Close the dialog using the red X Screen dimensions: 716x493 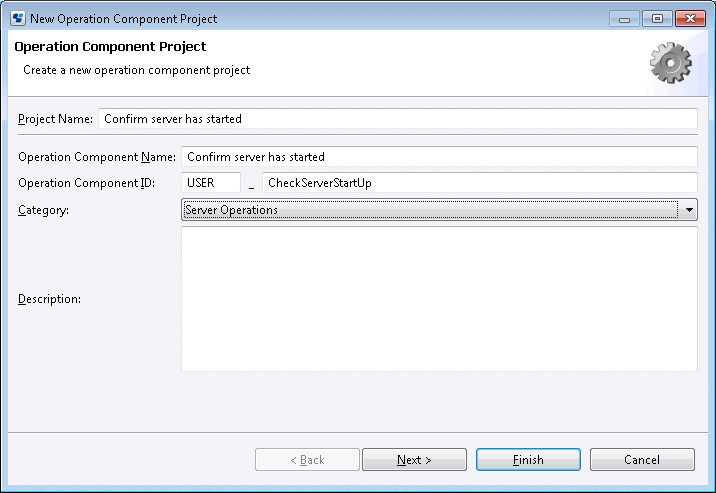click(690, 19)
